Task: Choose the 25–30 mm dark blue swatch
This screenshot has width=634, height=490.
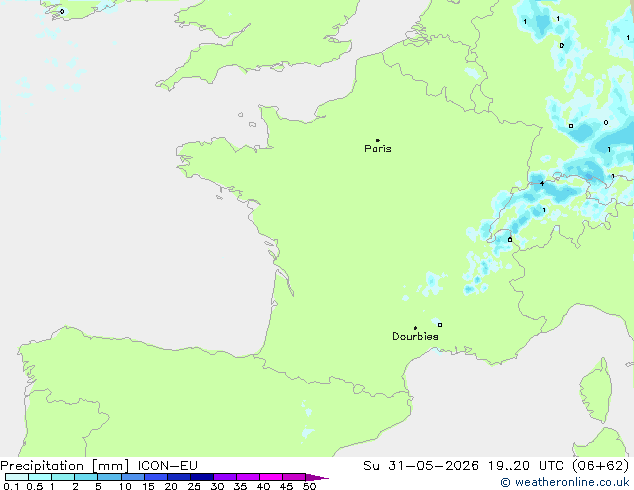Action: click(202, 477)
